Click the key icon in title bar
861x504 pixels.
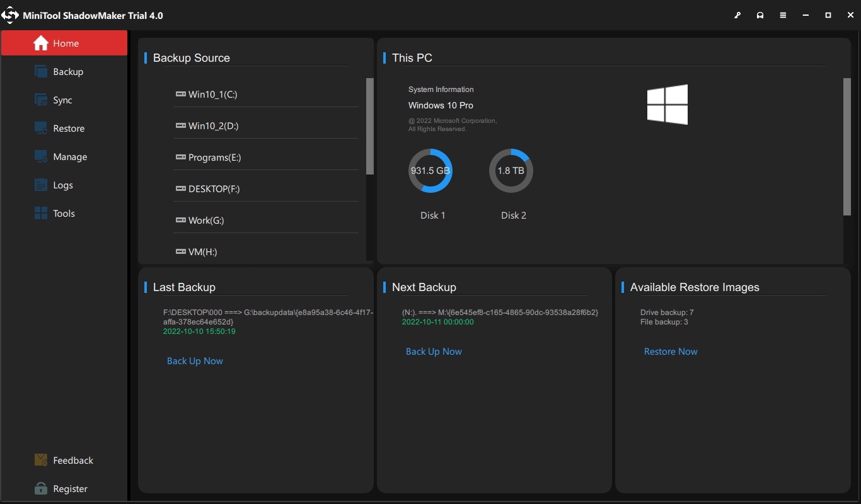point(737,16)
